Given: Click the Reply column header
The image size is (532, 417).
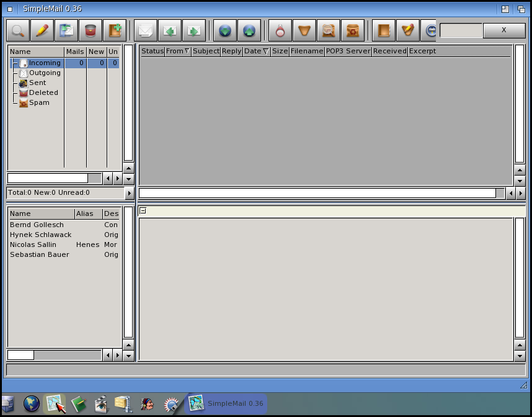Looking at the screenshot, I should (232, 51).
